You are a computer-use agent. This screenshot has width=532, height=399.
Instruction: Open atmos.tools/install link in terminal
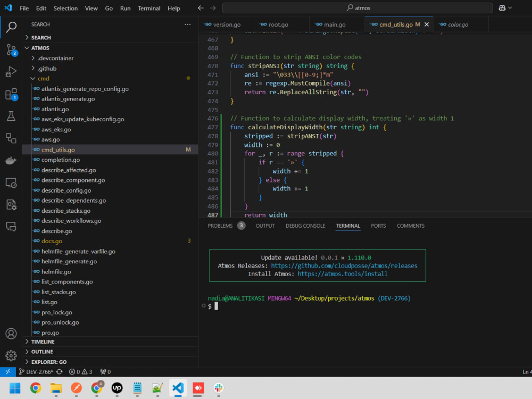click(342, 274)
